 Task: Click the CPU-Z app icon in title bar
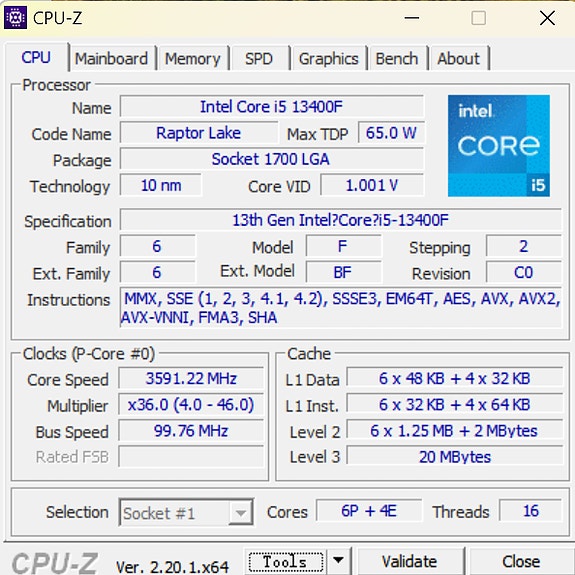point(15,18)
